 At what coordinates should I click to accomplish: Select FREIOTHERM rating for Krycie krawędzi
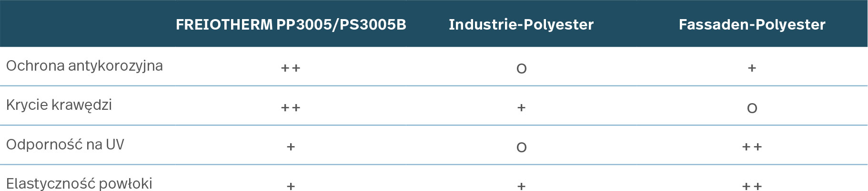point(291,108)
